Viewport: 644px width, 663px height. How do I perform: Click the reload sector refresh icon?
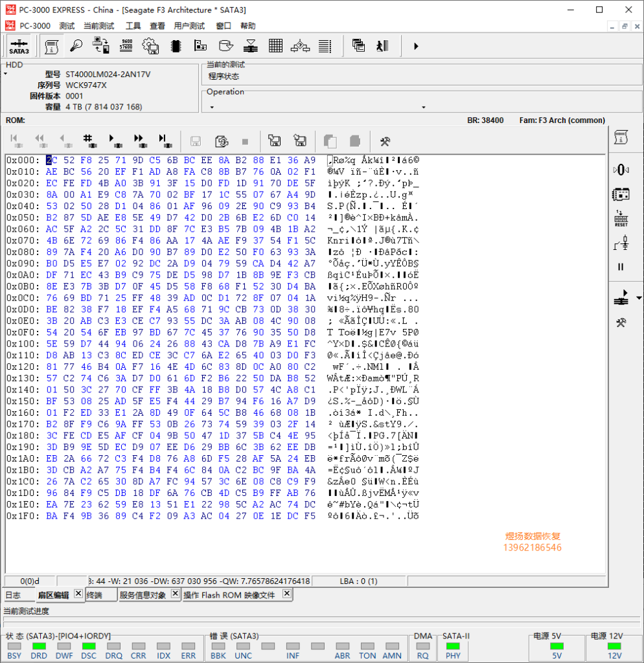[222, 141]
